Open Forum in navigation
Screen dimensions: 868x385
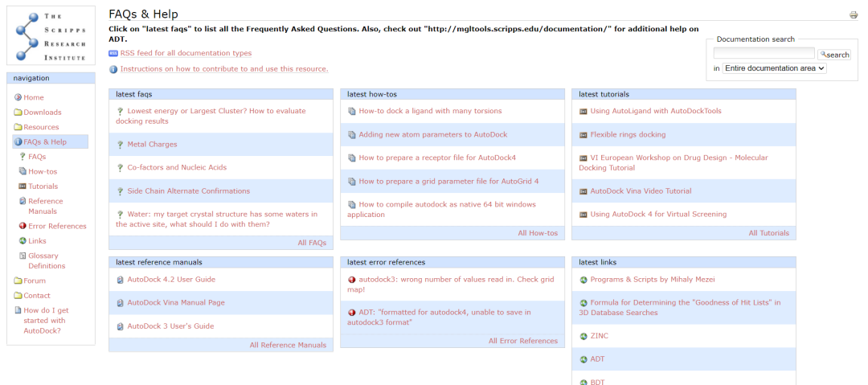tap(35, 281)
